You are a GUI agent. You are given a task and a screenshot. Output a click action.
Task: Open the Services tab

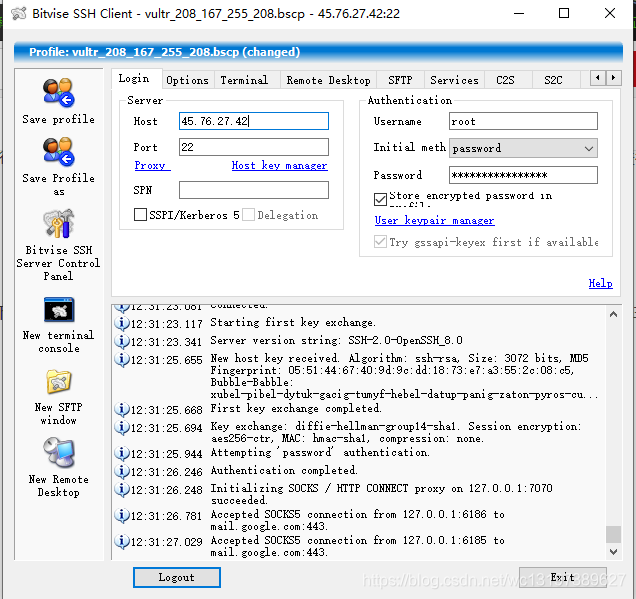point(454,80)
